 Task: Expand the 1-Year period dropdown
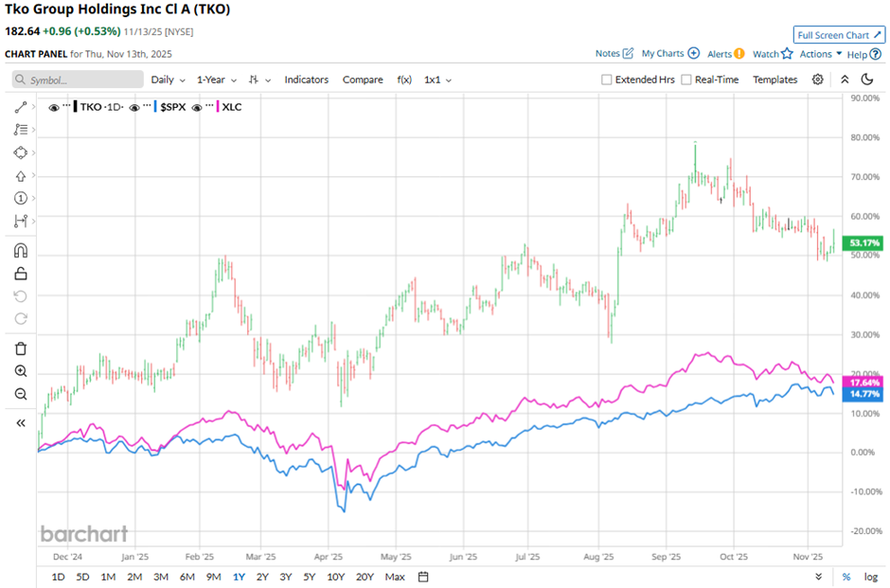217,80
